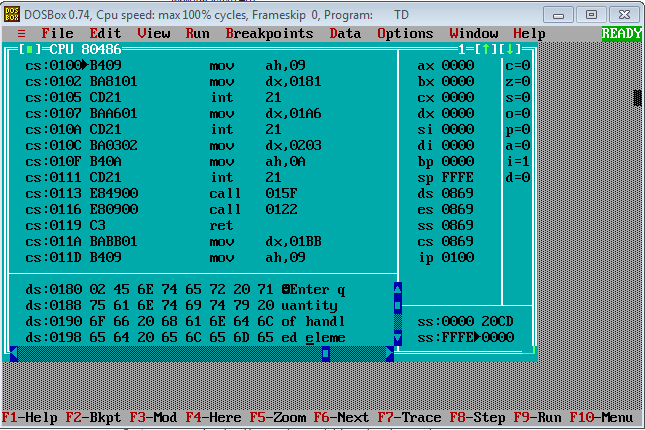Image resolution: width=645 pixels, height=430 pixels.
Task: Click F7-Trace in status bar
Action: [409, 418]
